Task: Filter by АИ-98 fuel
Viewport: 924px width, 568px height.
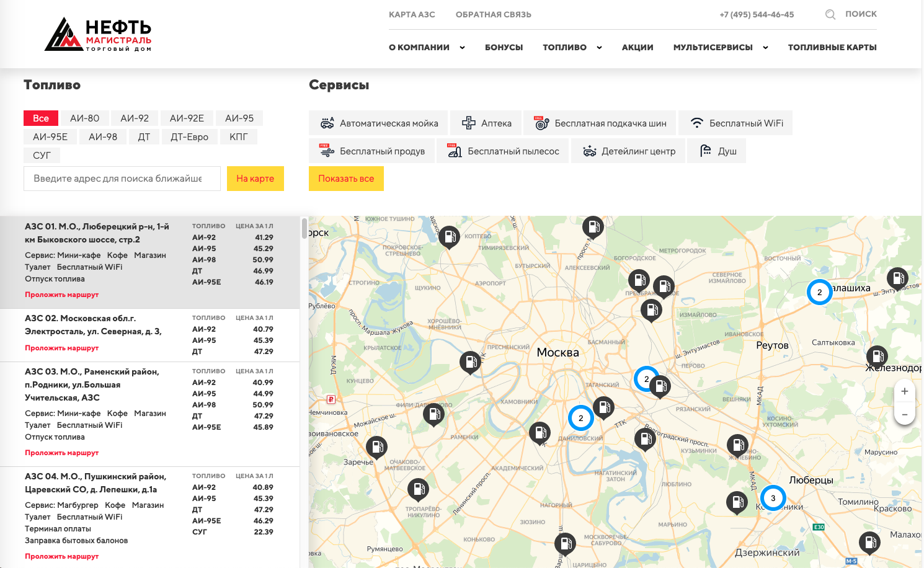Action: 103,136
